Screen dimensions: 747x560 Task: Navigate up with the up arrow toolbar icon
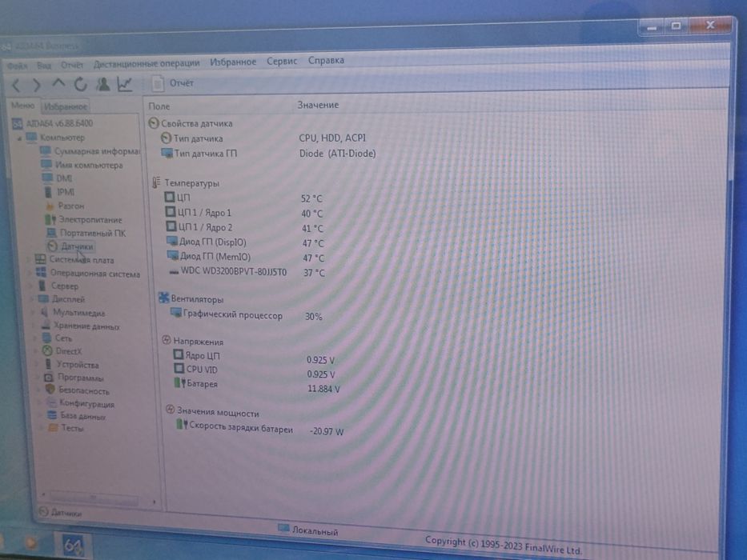click(58, 83)
